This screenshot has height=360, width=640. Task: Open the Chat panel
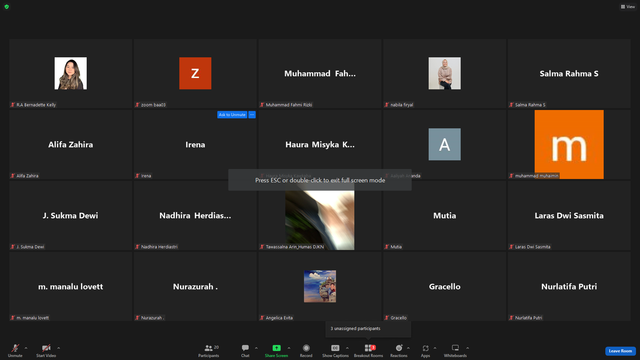[245, 350]
